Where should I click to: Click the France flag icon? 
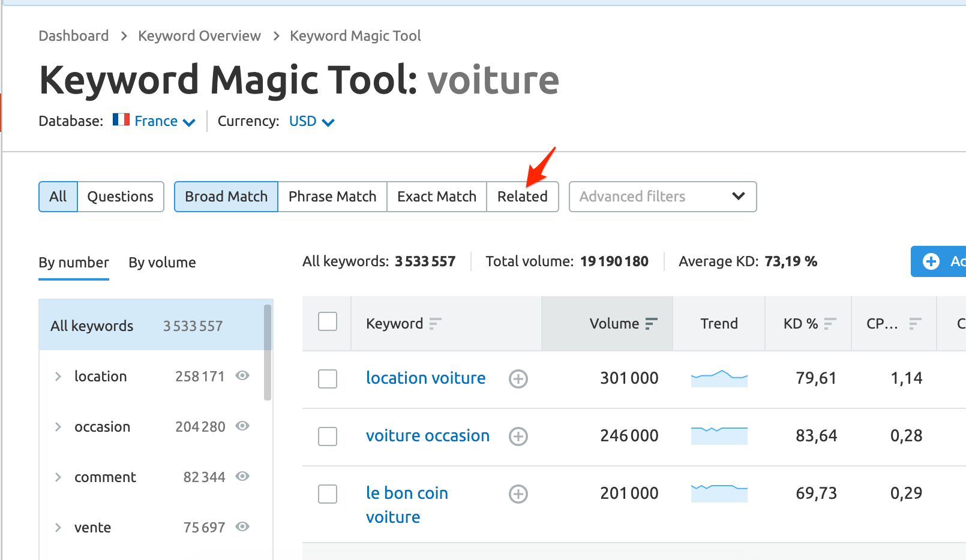click(121, 120)
